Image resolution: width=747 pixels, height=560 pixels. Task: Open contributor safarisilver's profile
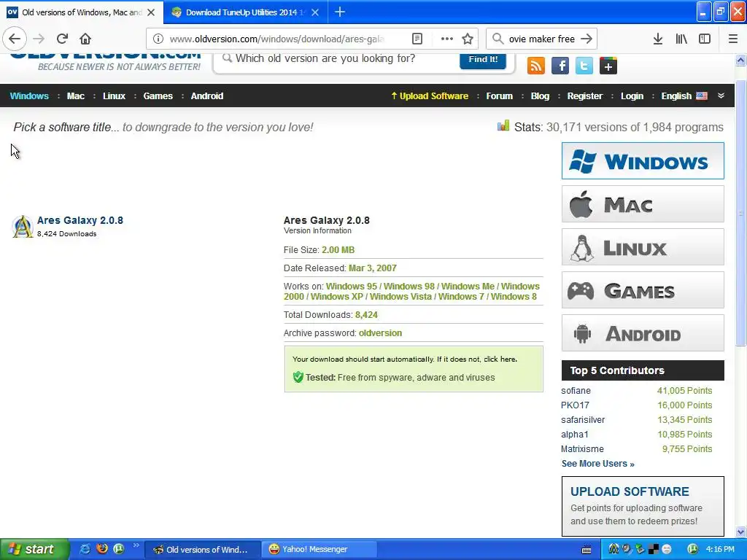[x=583, y=419]
